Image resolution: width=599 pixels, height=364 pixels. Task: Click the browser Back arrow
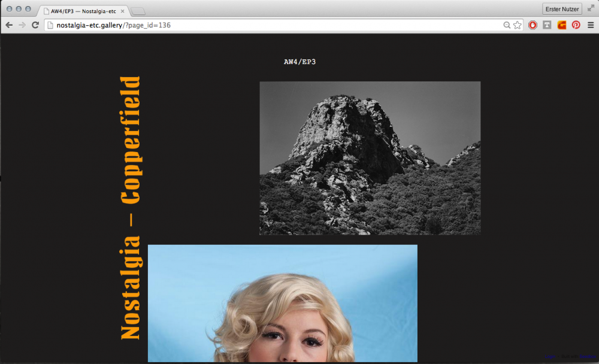click(x=9, y=25)
